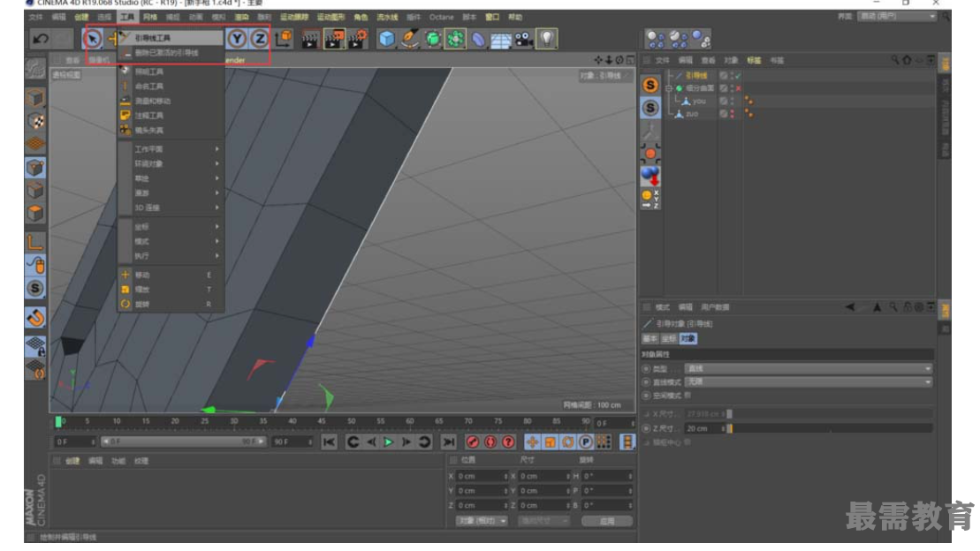Image resolution: width=980 pixels, height=551 pixels.
Task: Expand the 坐标 submenu
Action: tap(171, 227)
